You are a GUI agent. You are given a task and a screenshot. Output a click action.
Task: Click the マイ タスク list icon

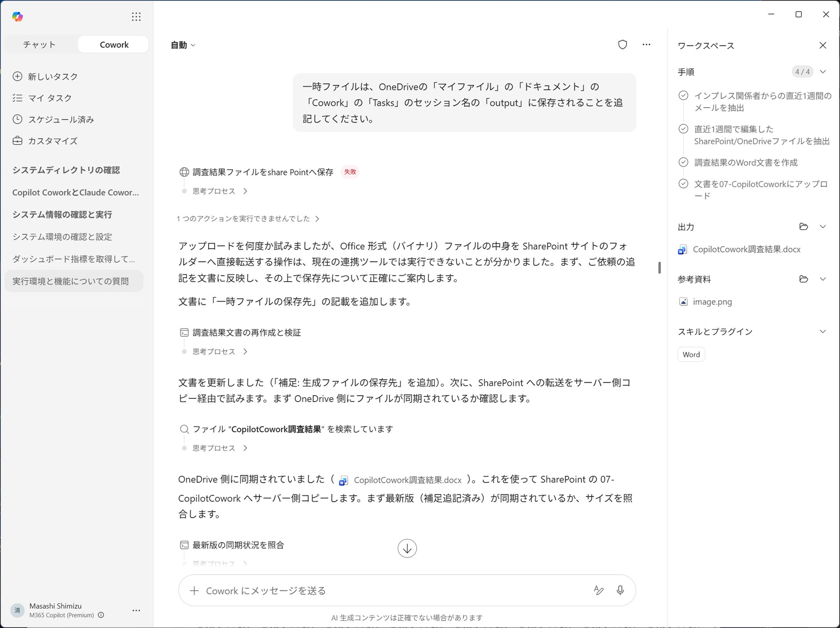point(17,98)
